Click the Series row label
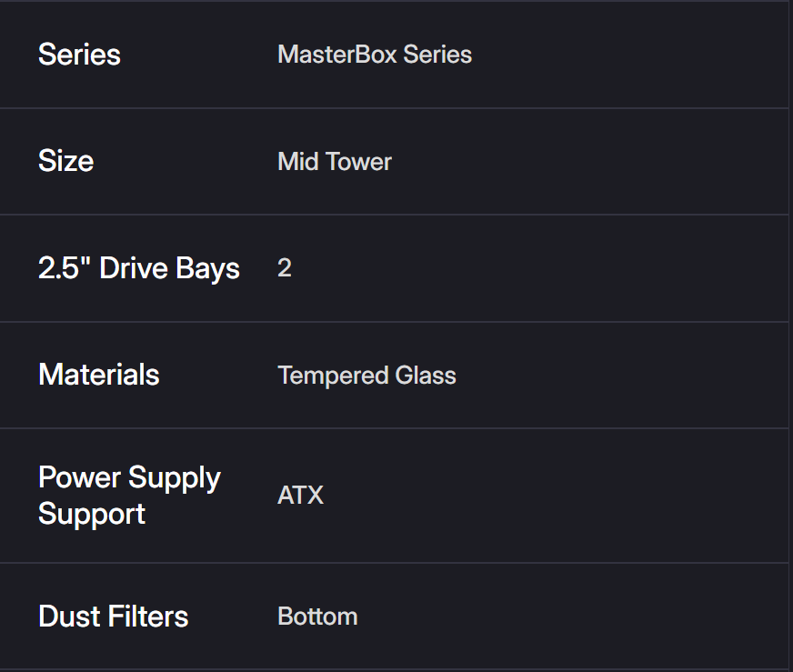Image resolution: width=793 pixels, height=672 pixels. [79, 55]
